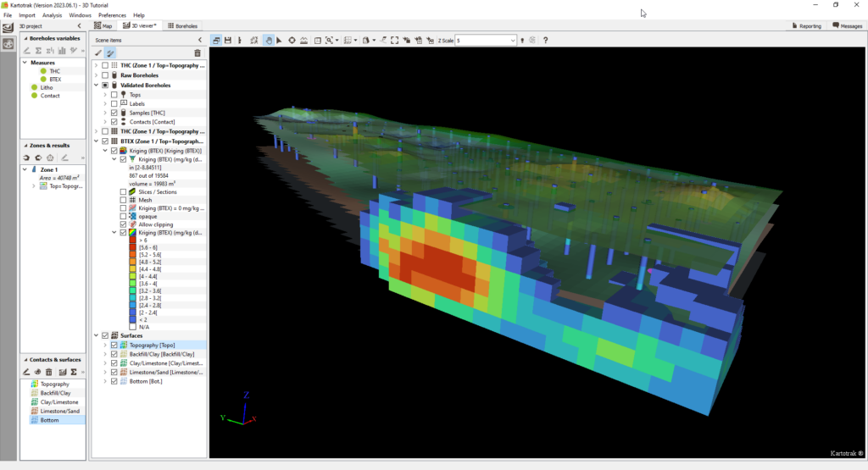
Task: Select the arrow pointer tool in viewer toolbar
Action: click(x=279, y=41)
